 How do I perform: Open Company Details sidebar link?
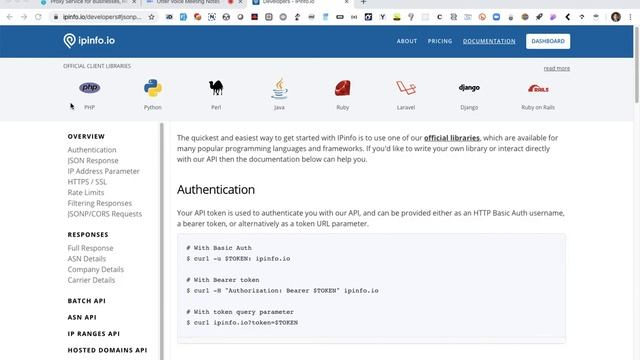96,269
